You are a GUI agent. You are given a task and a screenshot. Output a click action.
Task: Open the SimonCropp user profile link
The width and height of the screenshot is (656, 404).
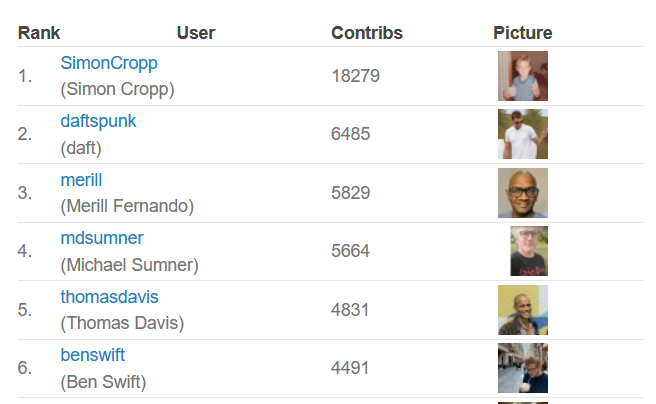point(109,63)
